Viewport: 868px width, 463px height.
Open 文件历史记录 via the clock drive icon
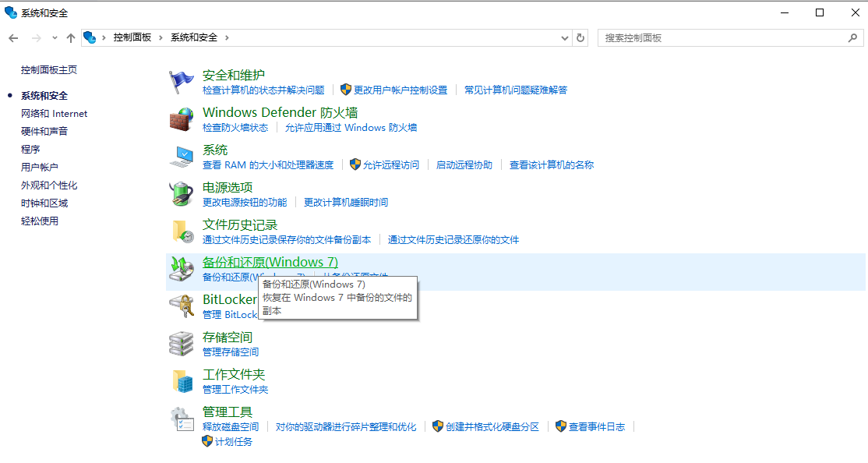pos(182,231)
